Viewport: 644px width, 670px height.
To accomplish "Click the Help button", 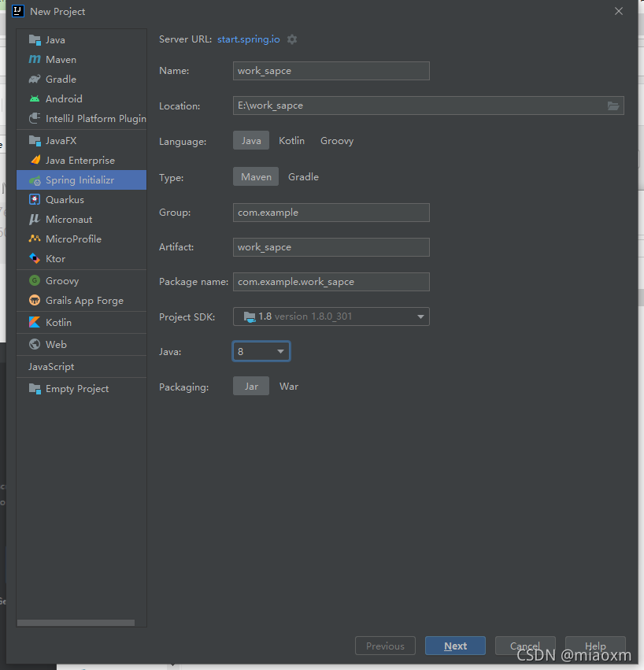I will 595,646.
